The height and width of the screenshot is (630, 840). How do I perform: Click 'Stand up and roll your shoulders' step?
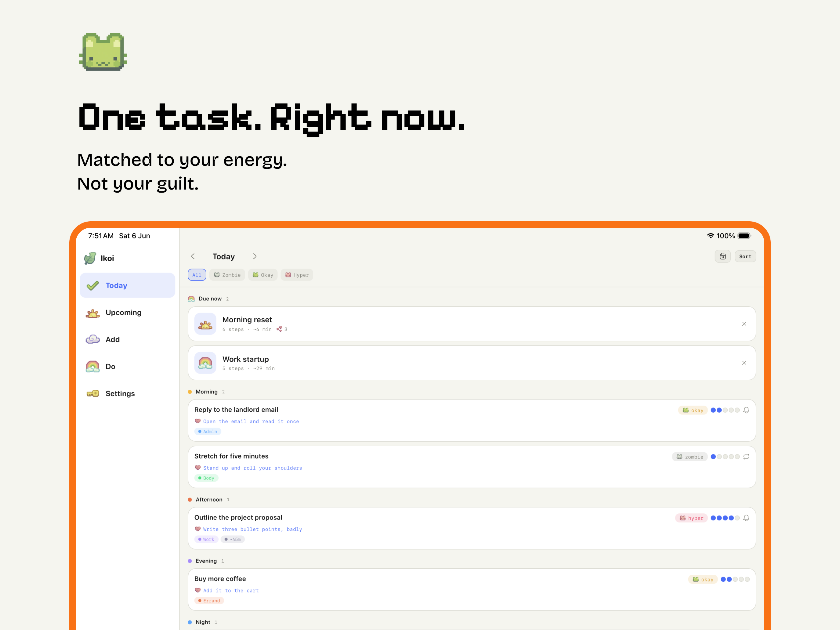pyautogui.click(x=252, y=468)
